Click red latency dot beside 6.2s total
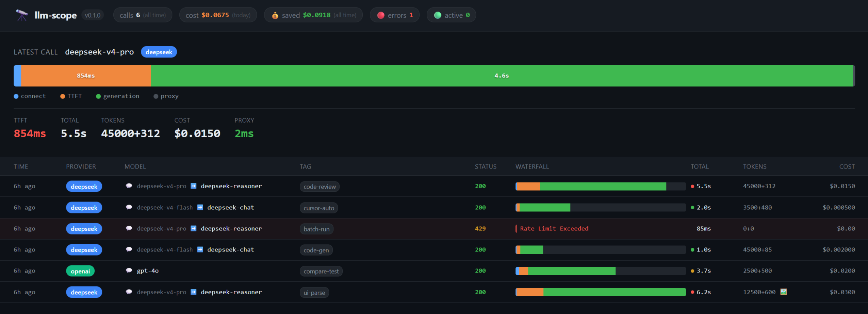This screenshot has width=868, height=314. tap(692, 292)
